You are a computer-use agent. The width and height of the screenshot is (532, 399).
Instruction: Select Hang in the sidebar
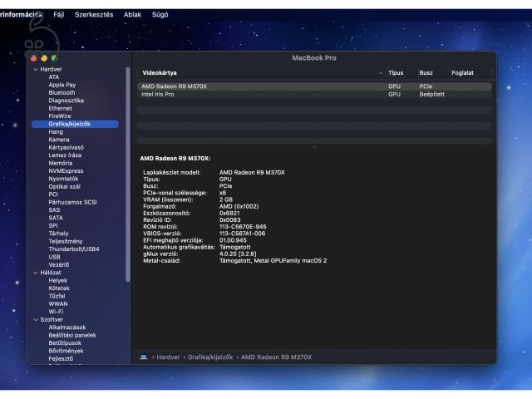(56, 131)
